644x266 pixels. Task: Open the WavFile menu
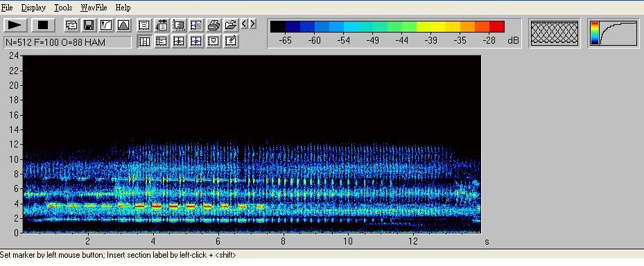(94, 8)
